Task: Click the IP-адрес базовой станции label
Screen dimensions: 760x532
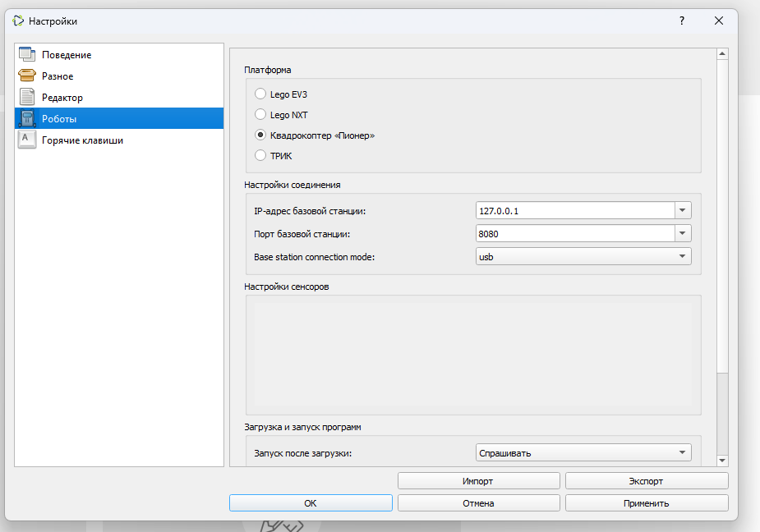Action: (310, 211)
